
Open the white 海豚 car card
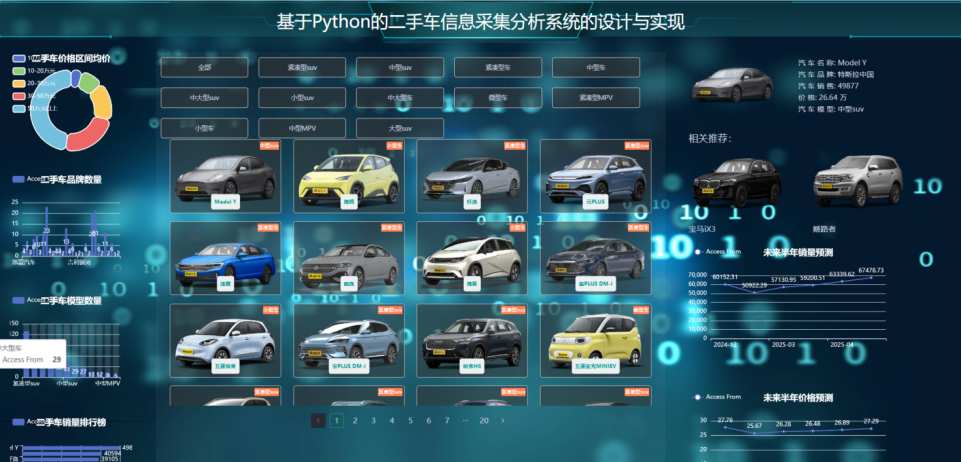[x=472, y=258]
